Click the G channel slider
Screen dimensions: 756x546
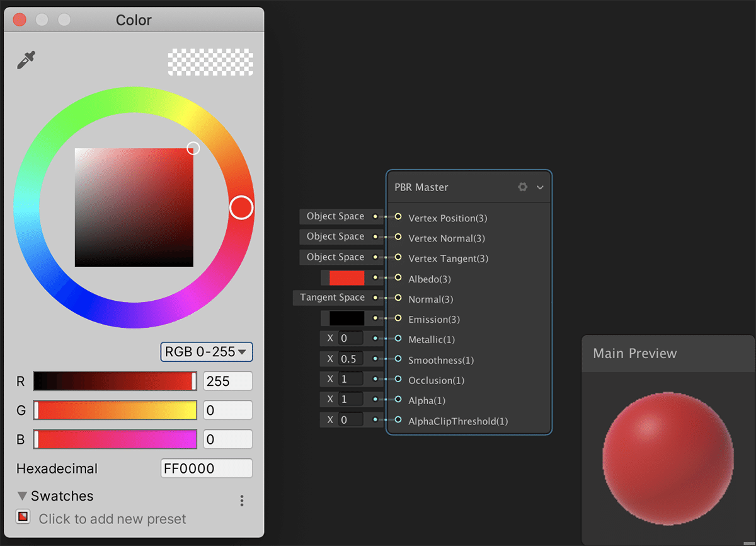tap(115, 410)
